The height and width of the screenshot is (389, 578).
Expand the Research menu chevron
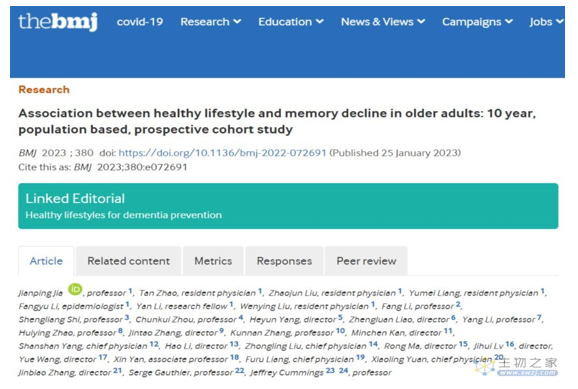[x=237, y=21]
